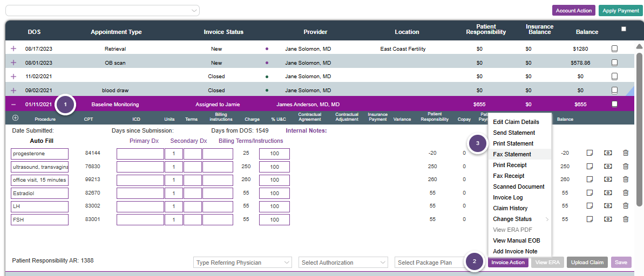Click the trash icon on the FSH row

pos(626,219)
